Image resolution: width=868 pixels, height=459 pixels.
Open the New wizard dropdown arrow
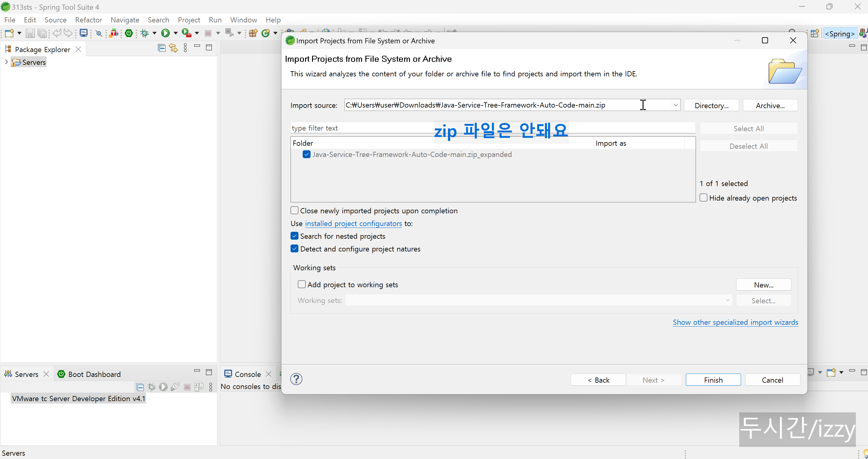point(19,33)
